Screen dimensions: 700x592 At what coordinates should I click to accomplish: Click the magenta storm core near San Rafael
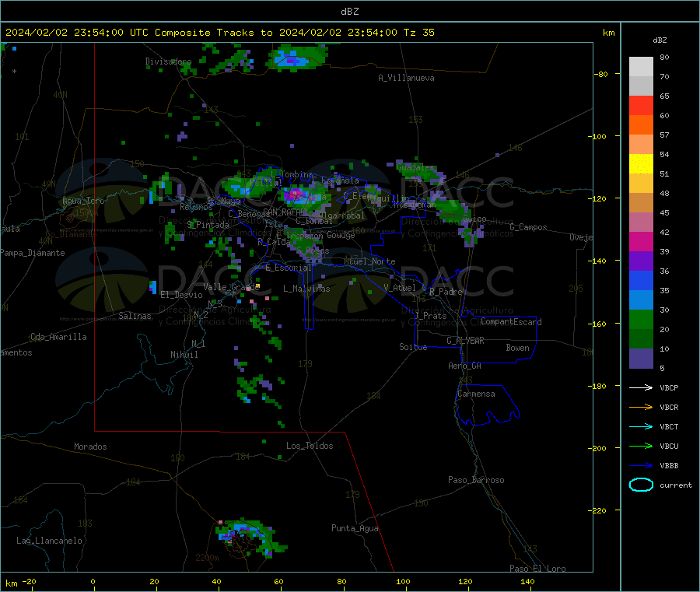(x=295, y=194)
